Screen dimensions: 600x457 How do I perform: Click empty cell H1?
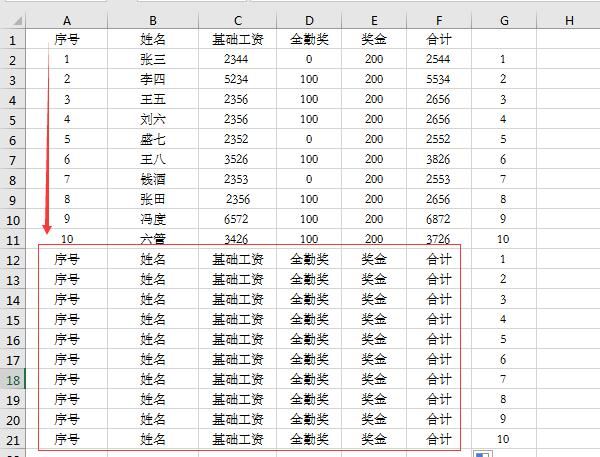click(x=569, y=39)
